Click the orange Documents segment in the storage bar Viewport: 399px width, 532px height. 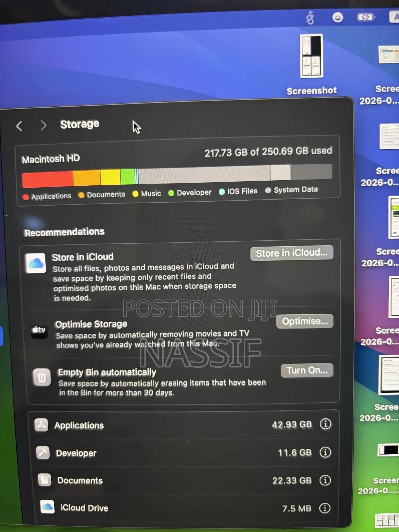(x=87, y=178)
